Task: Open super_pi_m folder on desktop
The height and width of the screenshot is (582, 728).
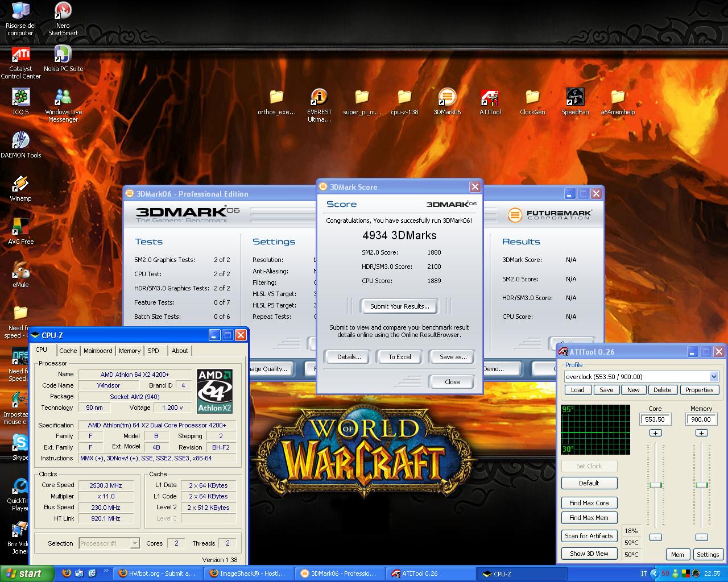Action: click(362, 102)
